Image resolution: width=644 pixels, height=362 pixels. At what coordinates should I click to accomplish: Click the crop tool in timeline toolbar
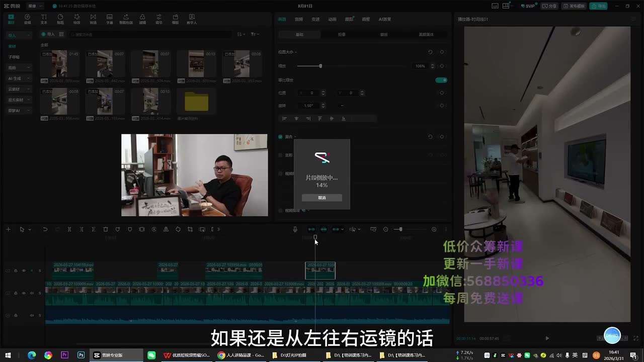(190, 229)
